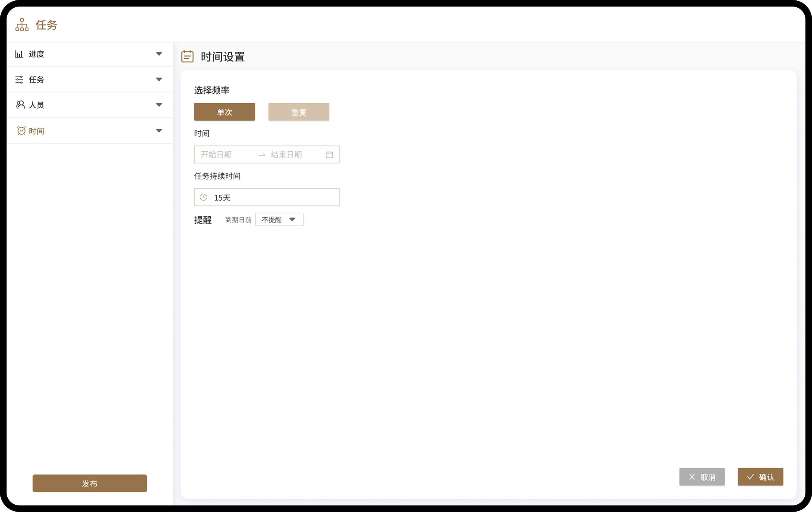This screenshot has width=812, height=512.
Task: Open the 不提醒 reminder dropdown
Action: coord(279,220)
